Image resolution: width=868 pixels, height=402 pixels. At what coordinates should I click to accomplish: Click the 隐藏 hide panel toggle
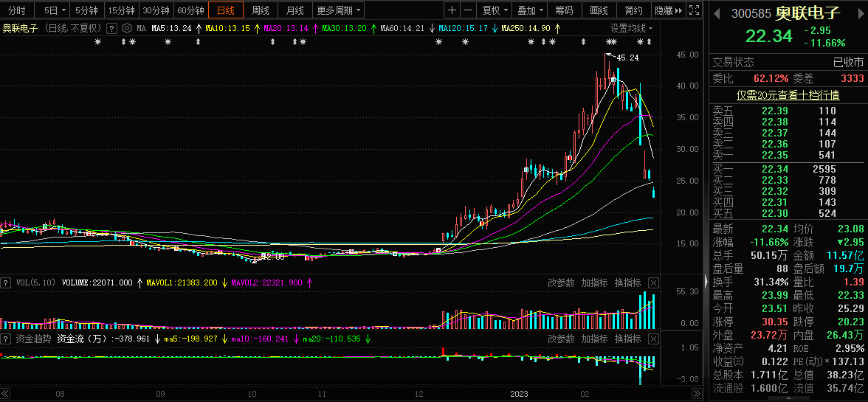(668, 10)
